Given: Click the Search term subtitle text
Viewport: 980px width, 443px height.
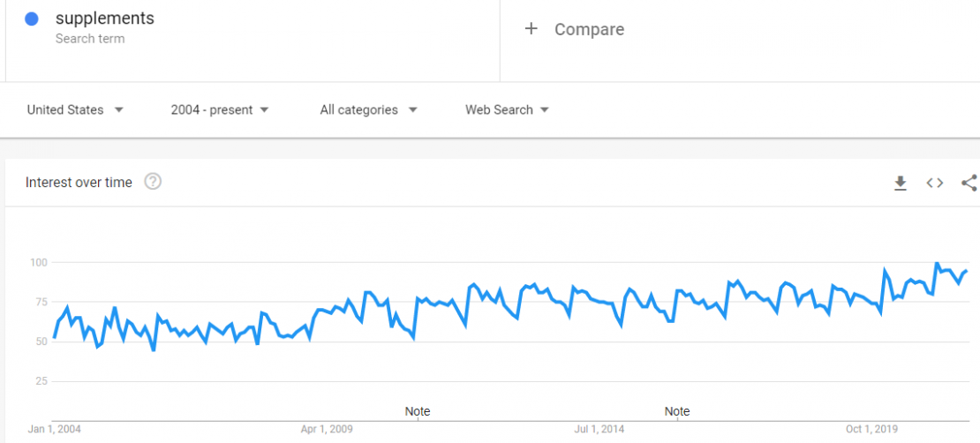Looking at the screenshot, I should pos(90,39).
